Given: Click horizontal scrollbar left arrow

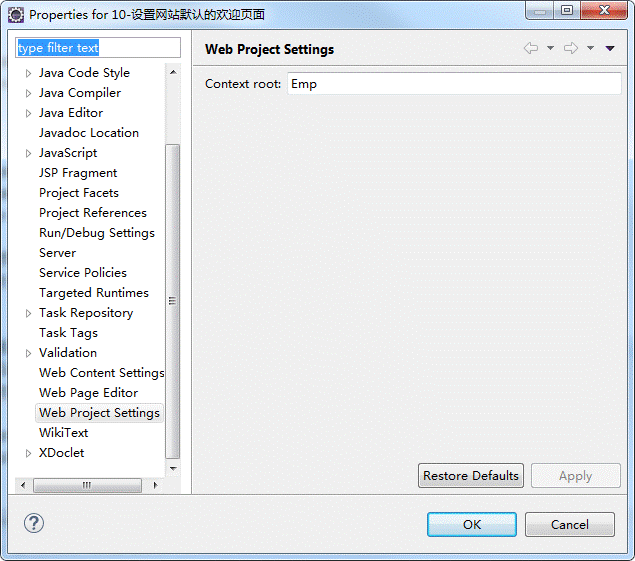Looking at the screenshot, I should tap(23, 485).
